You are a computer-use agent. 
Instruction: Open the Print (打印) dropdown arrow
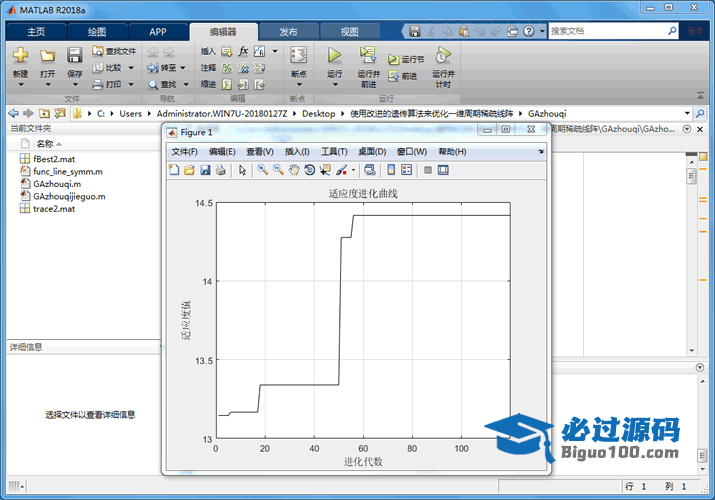131,84
